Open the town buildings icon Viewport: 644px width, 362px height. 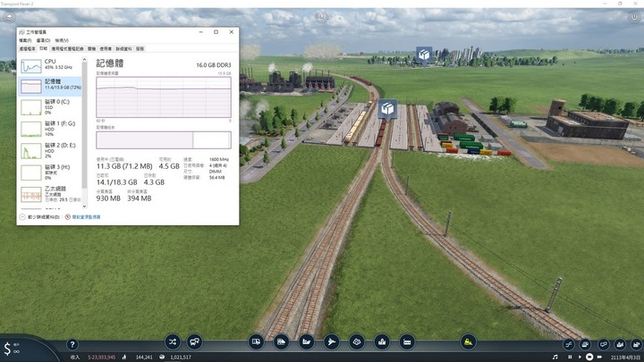coord(382,341)
